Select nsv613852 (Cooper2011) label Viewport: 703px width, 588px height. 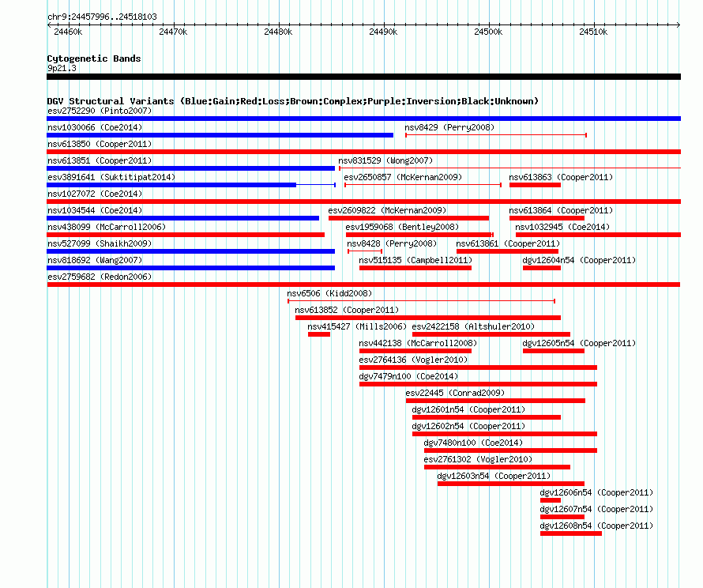[347, 310]
